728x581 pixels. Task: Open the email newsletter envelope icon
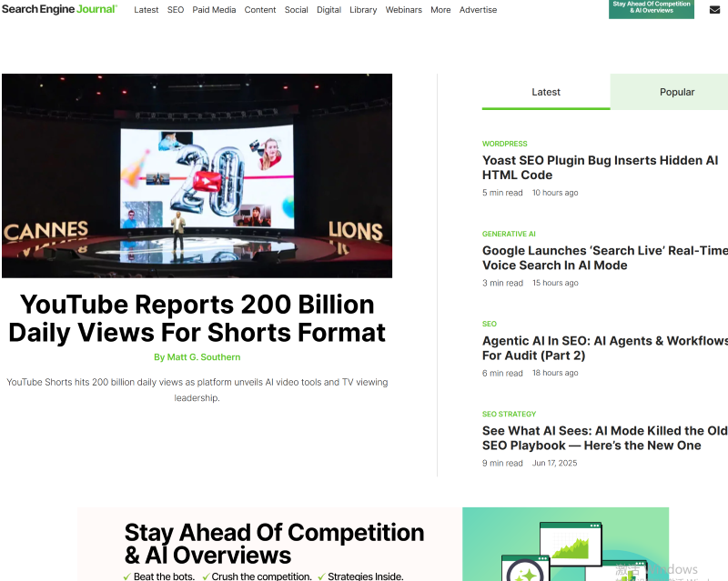(x=714, y=10)
